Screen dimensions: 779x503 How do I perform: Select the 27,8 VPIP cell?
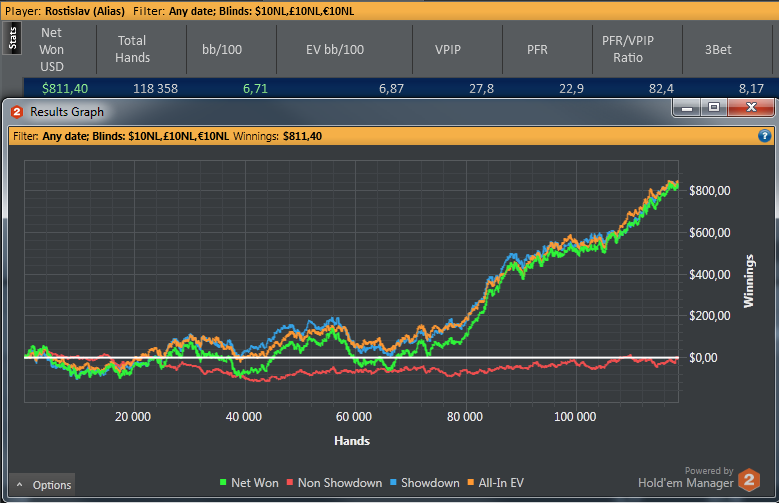coord(481,88)
